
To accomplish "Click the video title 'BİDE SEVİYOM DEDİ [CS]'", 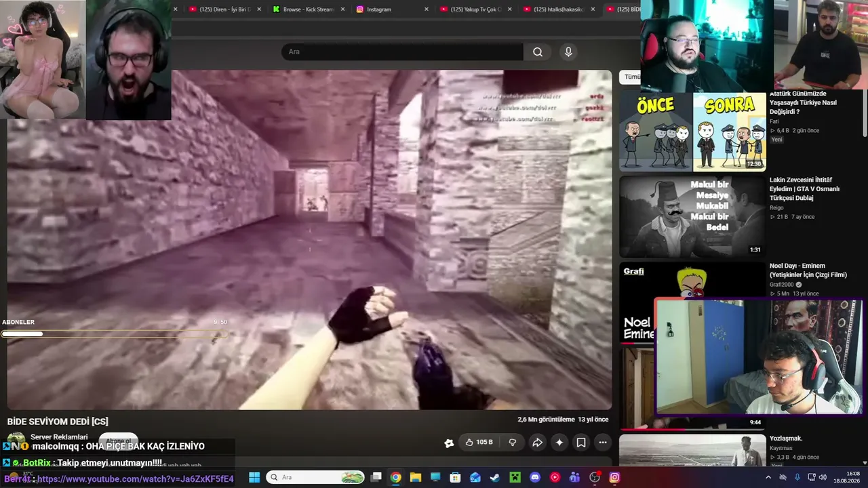I will click(58, 422).
